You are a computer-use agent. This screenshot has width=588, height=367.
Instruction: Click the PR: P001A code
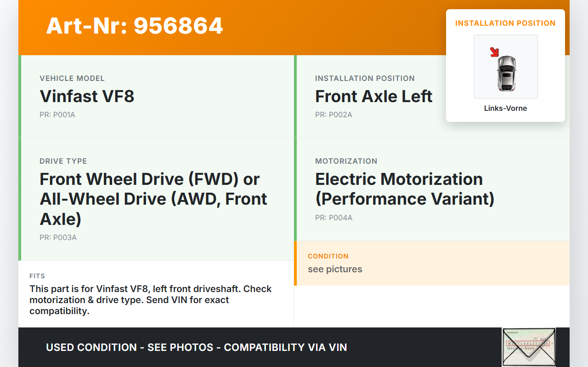click(57, 115)
